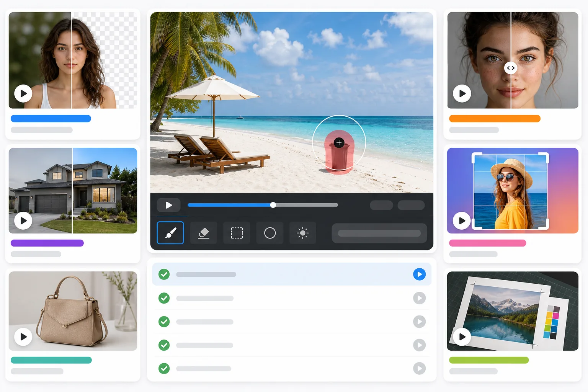Click the before-after divider line on house image
The width and height of the screenshot is (588, 392).
(x=72, y=191)
